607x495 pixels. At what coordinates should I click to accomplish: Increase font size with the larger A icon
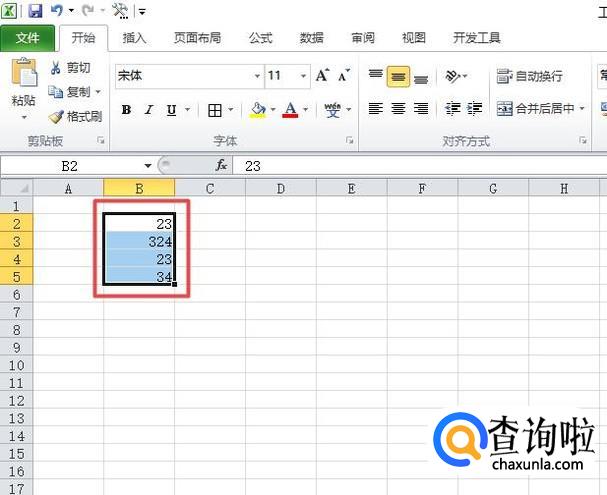pos(322,76)
